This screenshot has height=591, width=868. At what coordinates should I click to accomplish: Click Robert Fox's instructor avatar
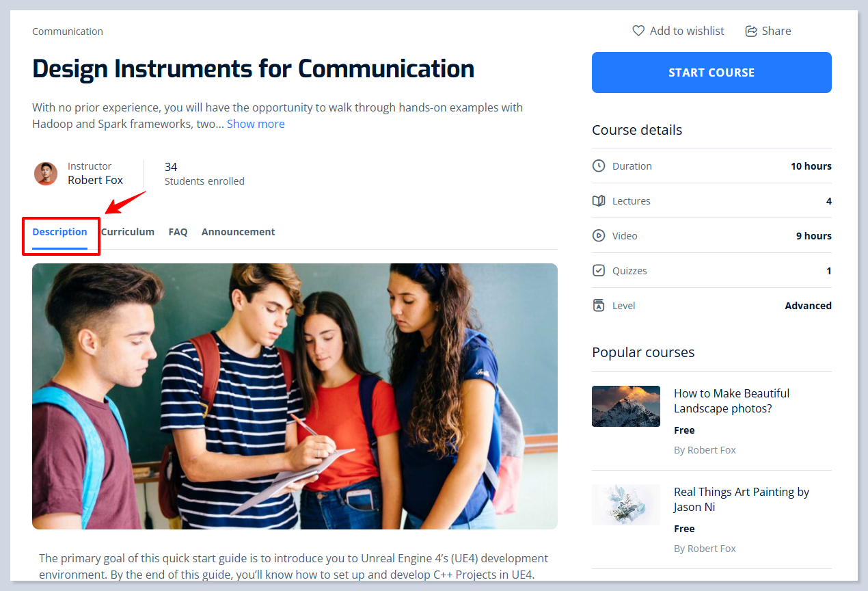coord(46,174)
